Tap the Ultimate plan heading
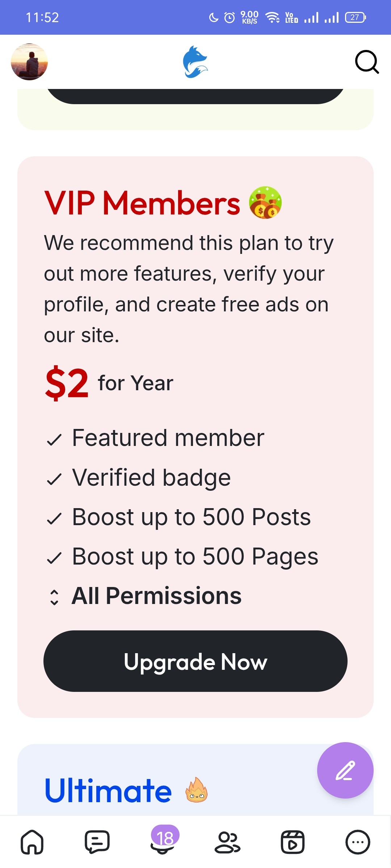Screen dimensions: 391x868 108,791
